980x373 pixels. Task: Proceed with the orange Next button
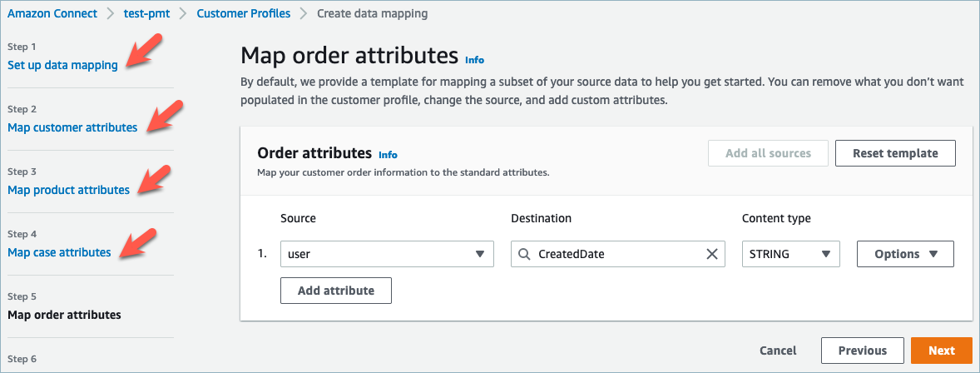941,351
